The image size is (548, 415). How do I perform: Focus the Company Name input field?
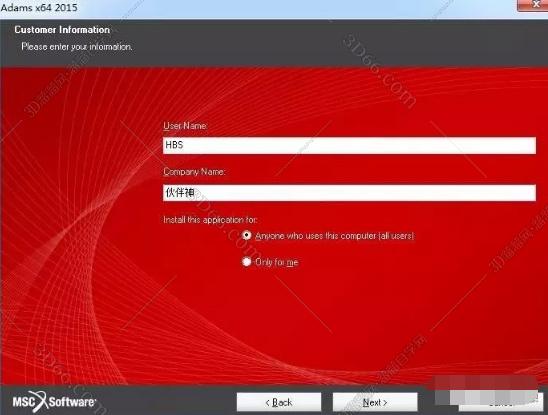tap(349, 193)
